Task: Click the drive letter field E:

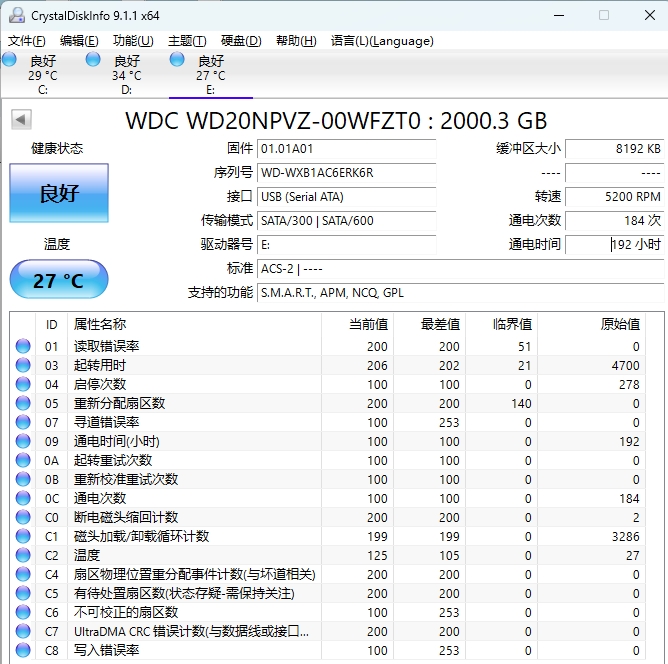Action: 346,244
